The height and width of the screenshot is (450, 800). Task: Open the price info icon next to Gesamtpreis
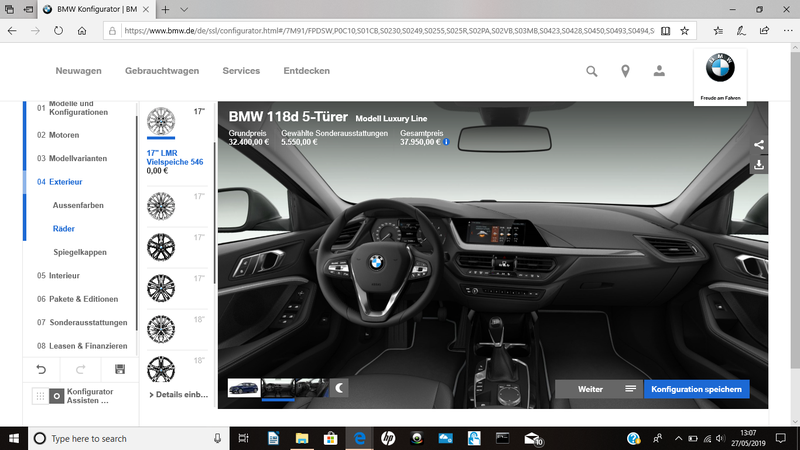click(x=446, y=142)
